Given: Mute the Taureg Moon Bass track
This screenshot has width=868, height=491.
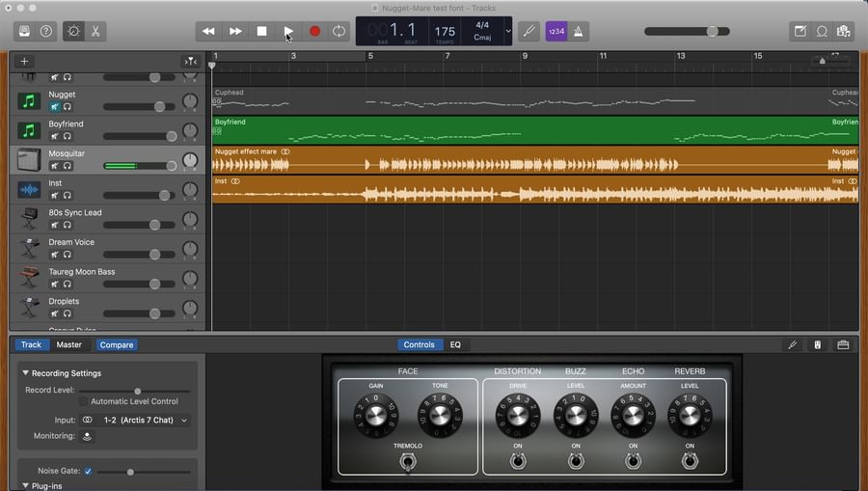Looking at the screenshot, I should (x=55, y=284).
